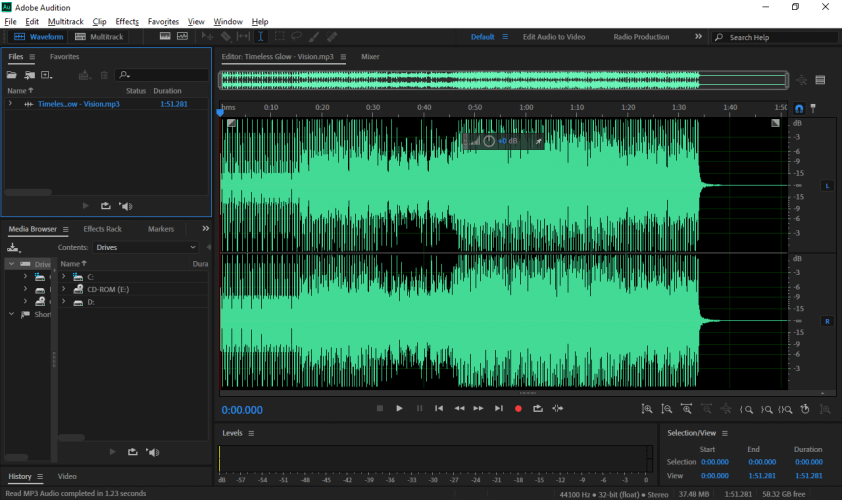The height and width of the screenshot is (500, 842).
Task: Select the Lasso Selection tool
Action: pyautogui.click(x=296, y=37)
